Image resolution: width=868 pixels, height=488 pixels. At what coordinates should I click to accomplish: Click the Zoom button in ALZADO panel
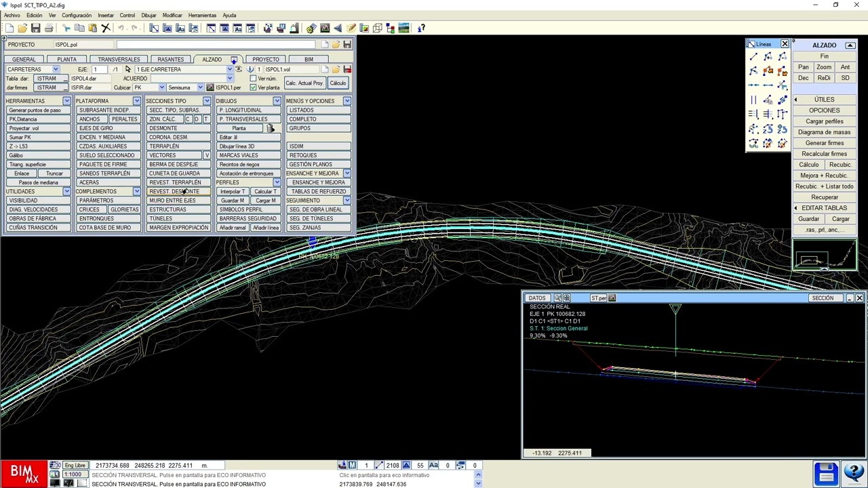[x=824, y=67]
